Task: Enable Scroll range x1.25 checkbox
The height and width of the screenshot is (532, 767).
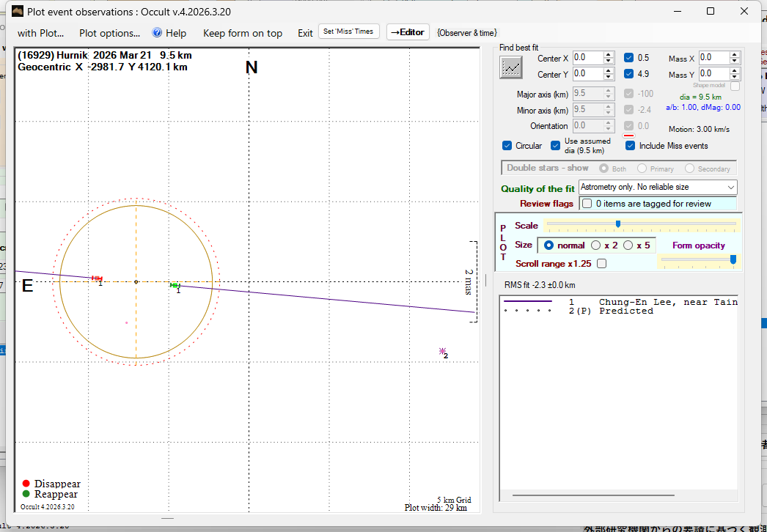Action: (x=601, y=263)
